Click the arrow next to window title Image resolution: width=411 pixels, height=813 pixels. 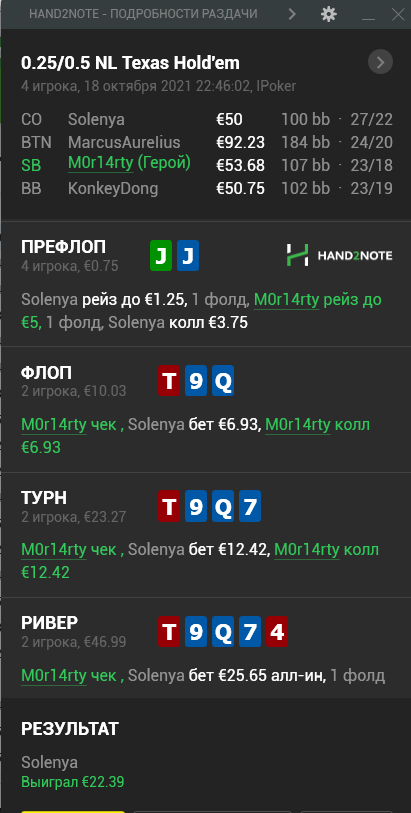[x=292, y=13]
